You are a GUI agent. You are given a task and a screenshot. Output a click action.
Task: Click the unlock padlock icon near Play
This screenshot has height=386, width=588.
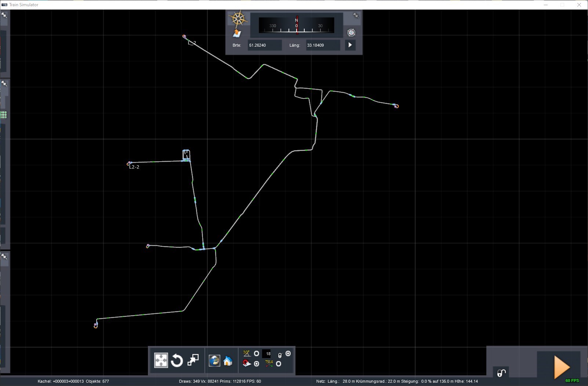click(x=501, y=373)
